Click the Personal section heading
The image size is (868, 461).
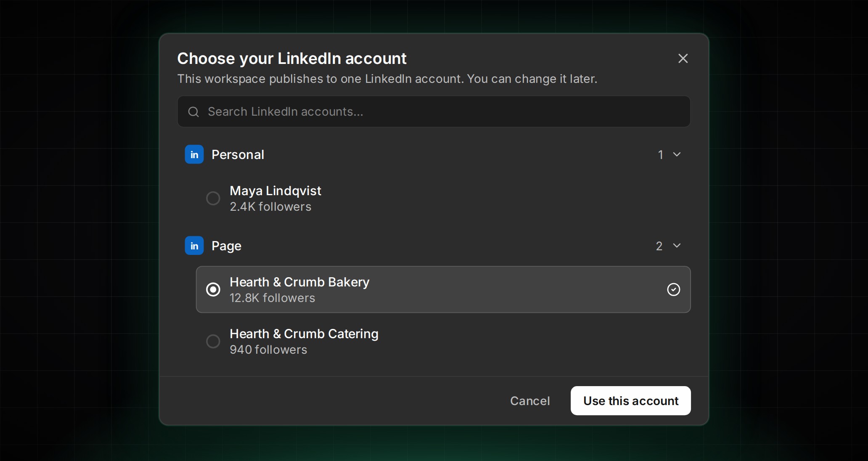pos(238,155)
